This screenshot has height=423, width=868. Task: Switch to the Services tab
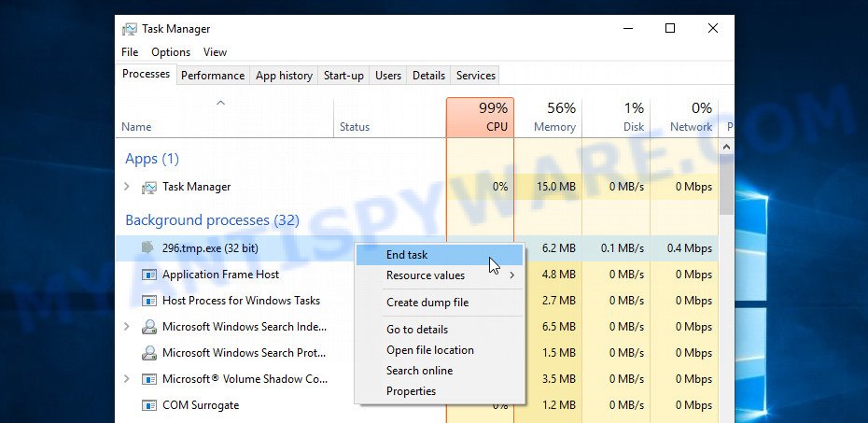tap(475, 76)
